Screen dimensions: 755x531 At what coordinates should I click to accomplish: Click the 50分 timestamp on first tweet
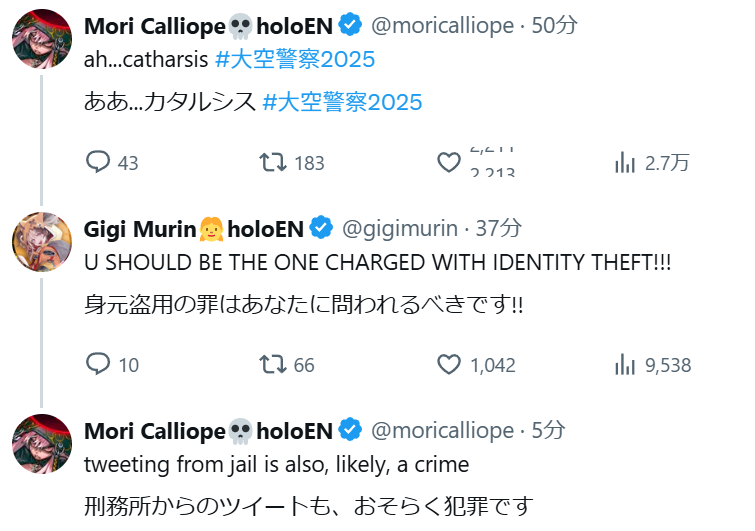click(x=553, y=26)
